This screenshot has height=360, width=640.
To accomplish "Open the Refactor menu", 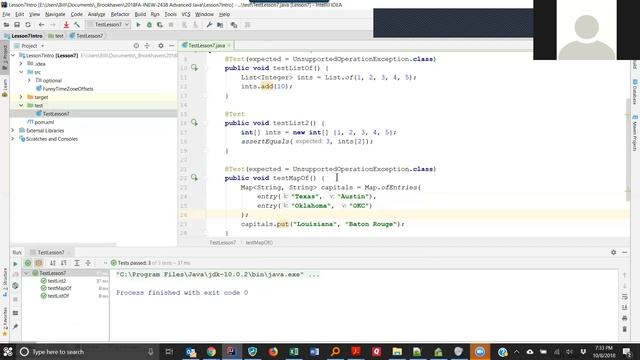I will pos(120,14).
